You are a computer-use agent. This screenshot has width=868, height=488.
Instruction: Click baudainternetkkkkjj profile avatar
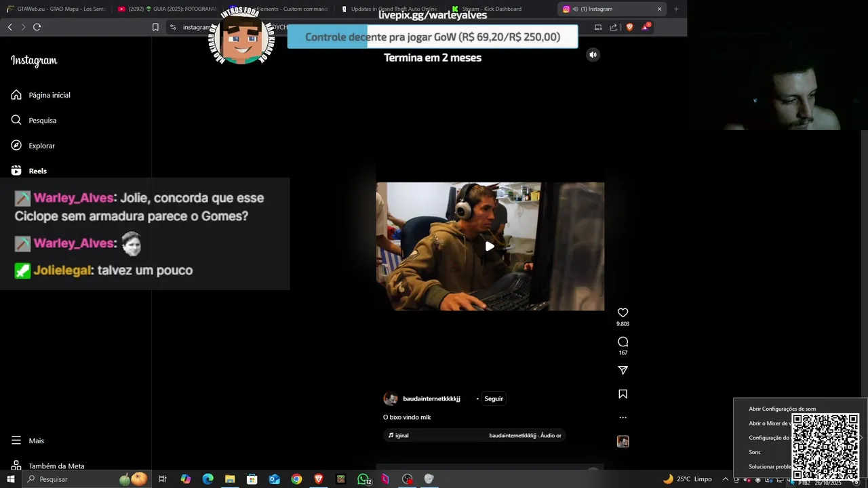(x=391, y=399)
